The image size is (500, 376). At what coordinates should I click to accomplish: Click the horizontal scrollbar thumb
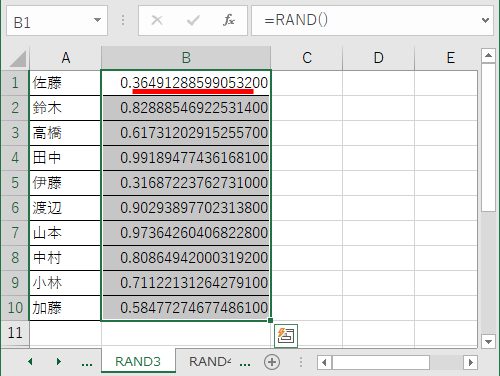[381, 362]
